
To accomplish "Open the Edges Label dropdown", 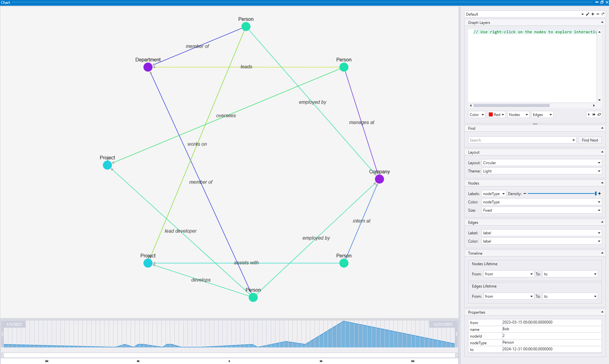I will click(599, 233).
